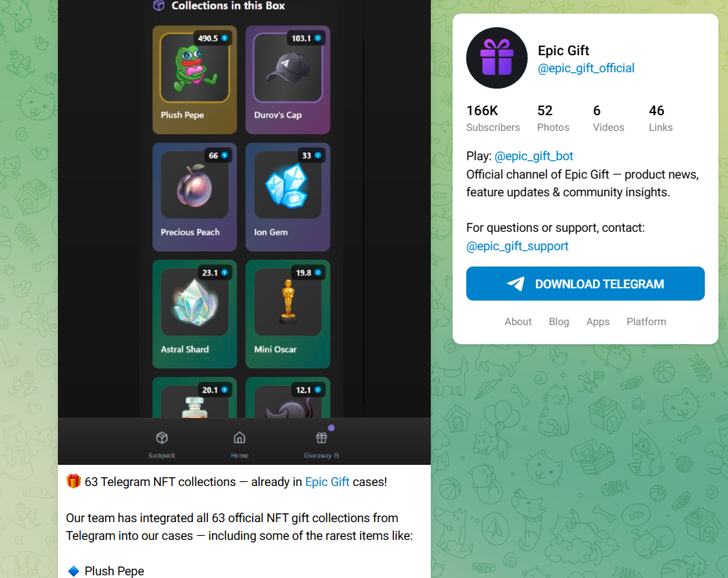This screenshot has width=728, height=578.
Task: Open the Giveaway gift icon tab
Action: coord(321,438)
